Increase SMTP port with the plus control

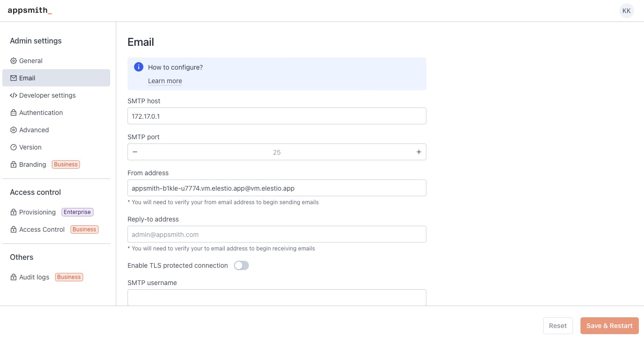(418, 152)
